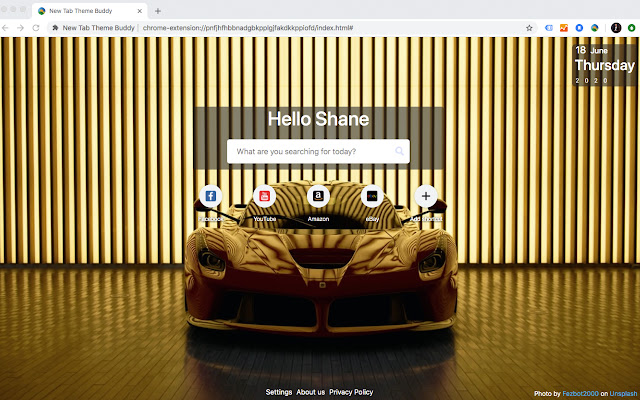The width and height of the screenshot is (640, 400).
Task: Open the Facebook shortcut icon
Action: pos(211,196)
